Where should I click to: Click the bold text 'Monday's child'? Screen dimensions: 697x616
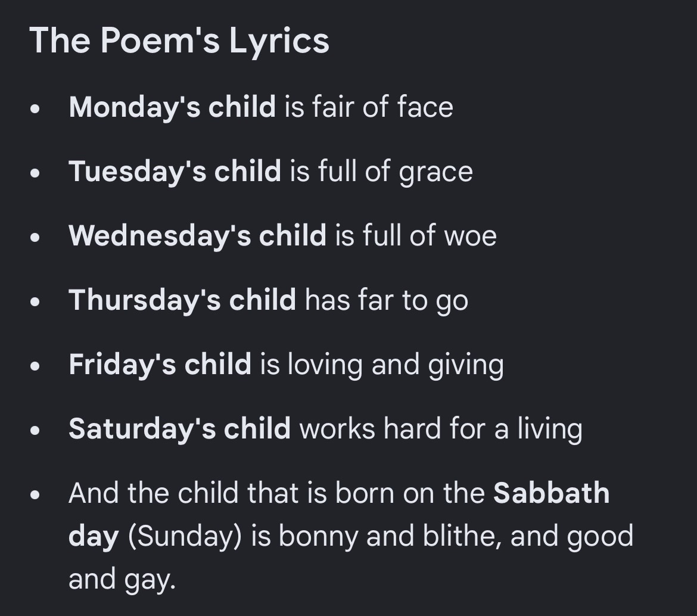[172, 108]
